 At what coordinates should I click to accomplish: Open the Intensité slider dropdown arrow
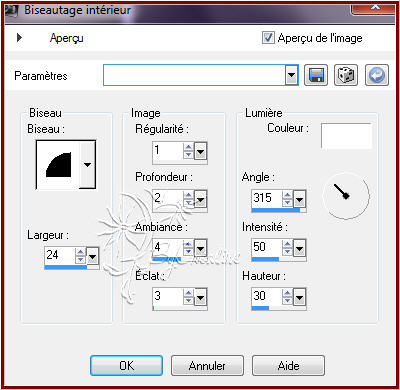[x=299, y=249]
